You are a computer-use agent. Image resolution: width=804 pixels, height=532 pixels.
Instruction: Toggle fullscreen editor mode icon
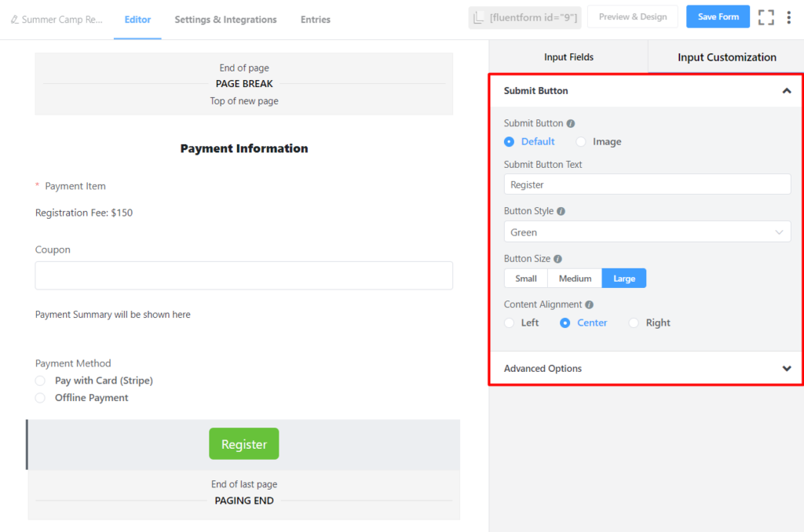coord(766,17)
